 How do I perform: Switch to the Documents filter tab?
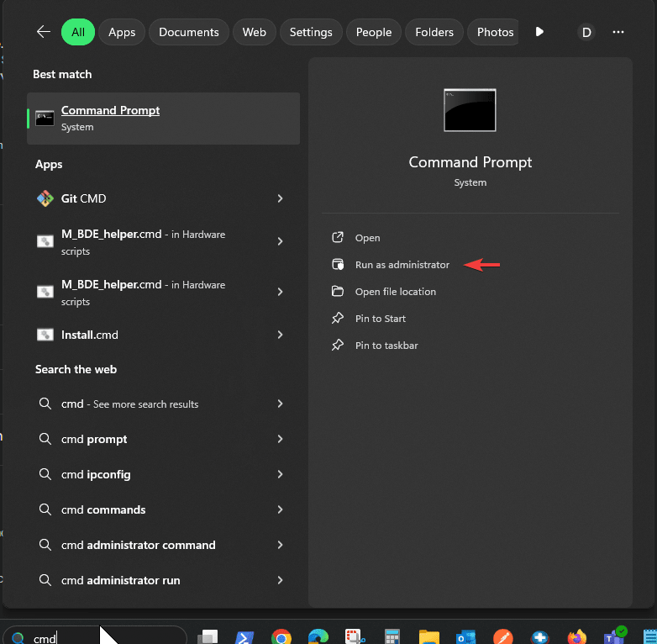[x=189, y=32]
